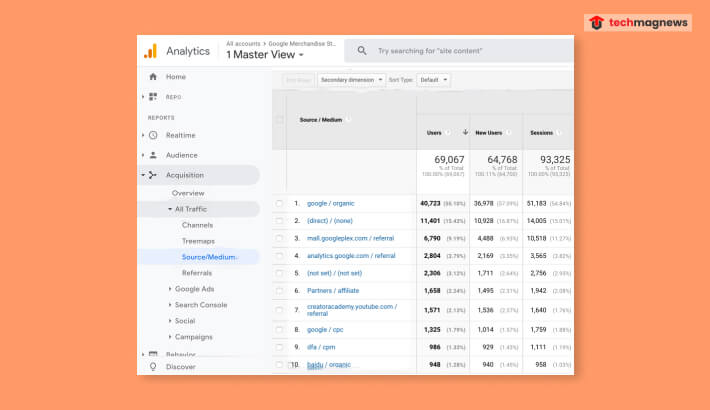Click the Realtime clock icon
Viewport: 710px width, 410px height.
pos(153,135)
